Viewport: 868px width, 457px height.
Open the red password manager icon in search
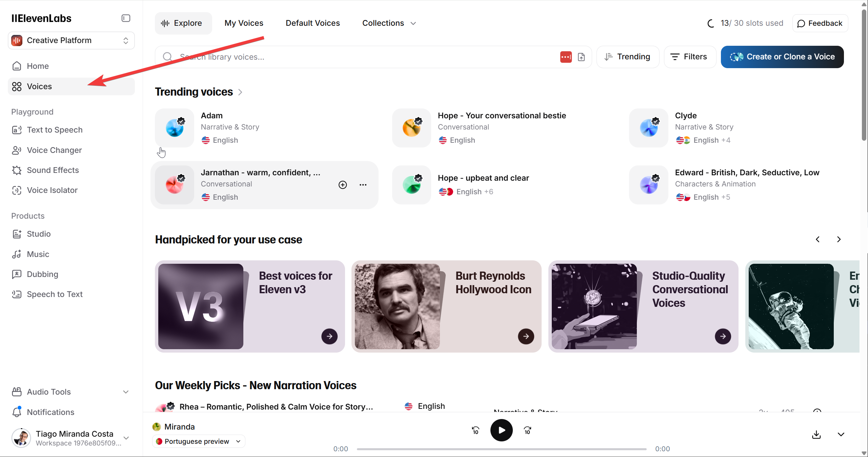click(566, 57)
